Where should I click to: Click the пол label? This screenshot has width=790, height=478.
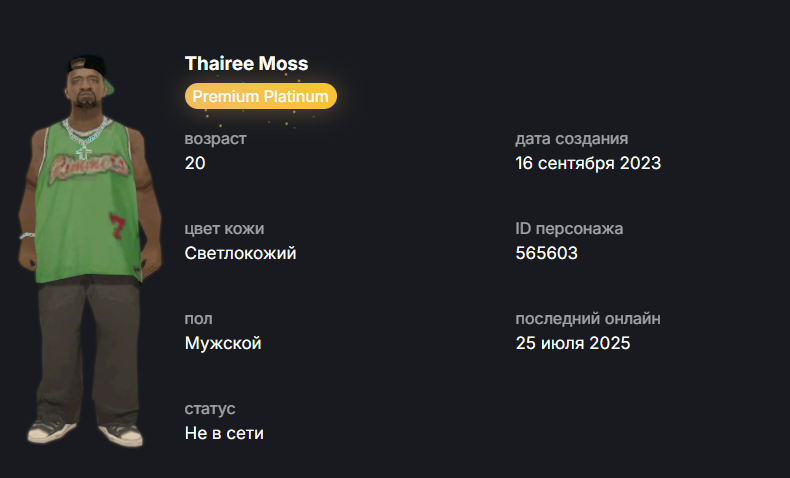pyautogui.click(x=198, y=319)
